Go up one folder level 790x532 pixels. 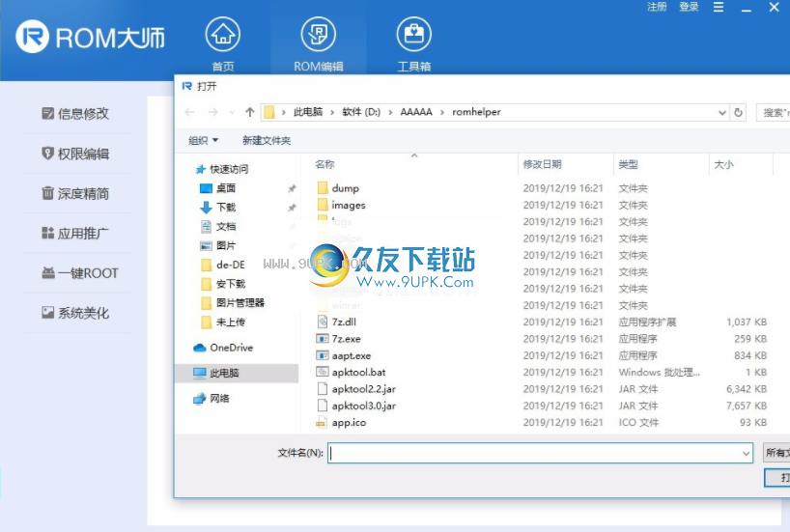250,112
